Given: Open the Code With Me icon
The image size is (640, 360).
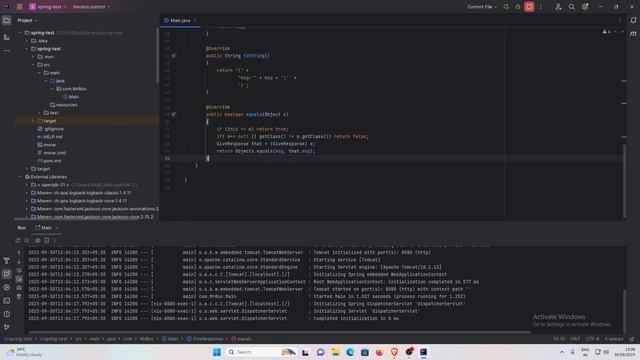Looking at the screenshot, I should coord(558,7).
